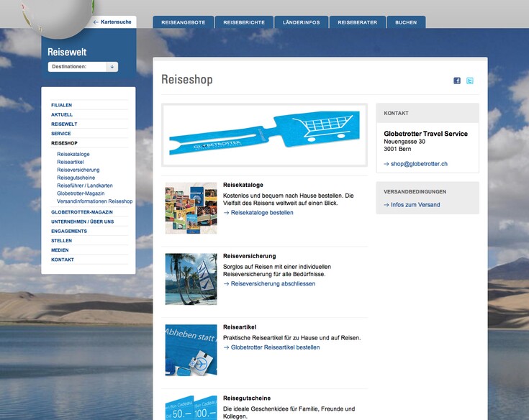Viewport: 529px width, 420px height.
Task: Open Service in the sidebar menu
Action: [x=60, y=134]
